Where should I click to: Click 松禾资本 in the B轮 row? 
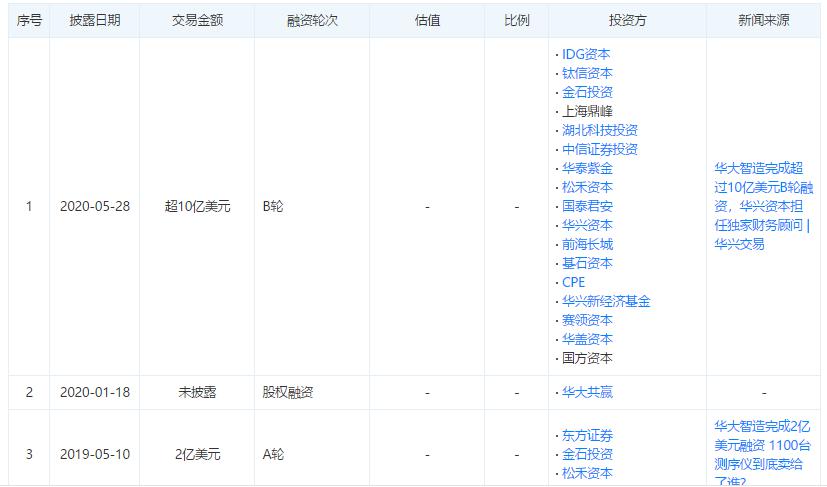[587, 187]
